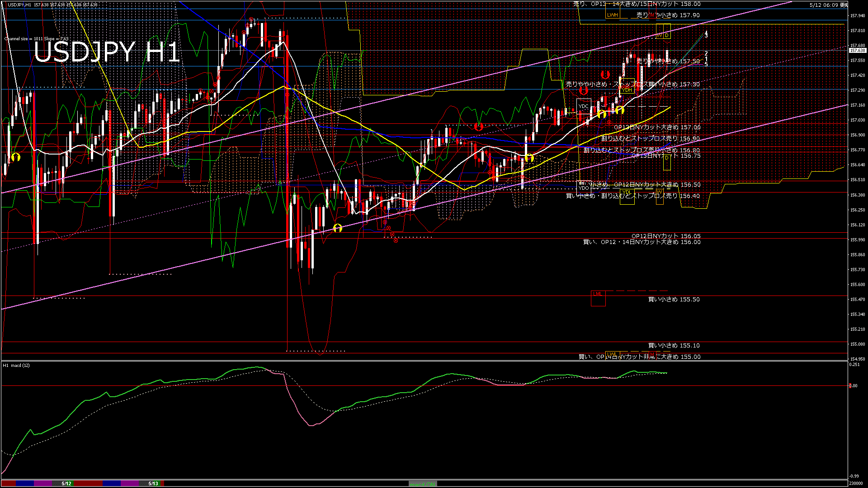Screen dimensions: 868x488
Task: Click the 5/13 date marker on timeline
Action: [x=154, y=483]
